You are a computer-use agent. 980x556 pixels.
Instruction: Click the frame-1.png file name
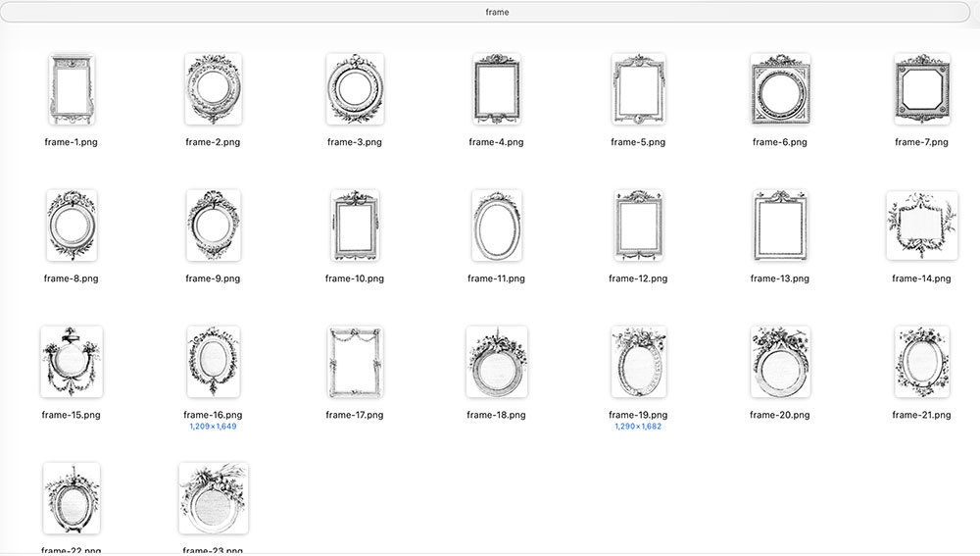(72, 142)
